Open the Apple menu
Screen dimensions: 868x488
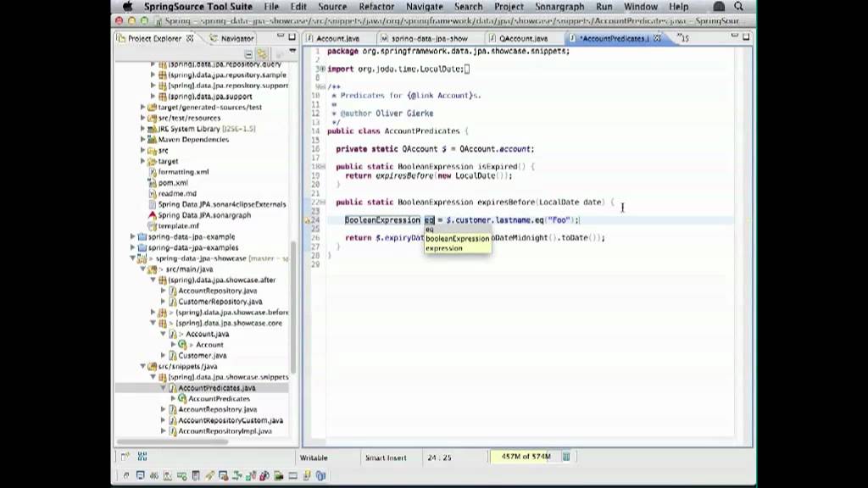tap(127, 7)
